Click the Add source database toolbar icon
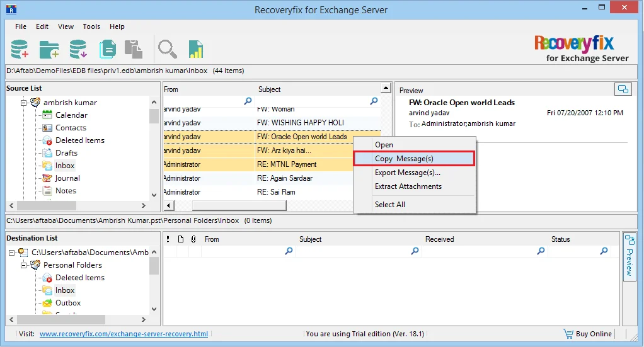The image size is (644, 347). pyautogui.click(x=20, y=49)
